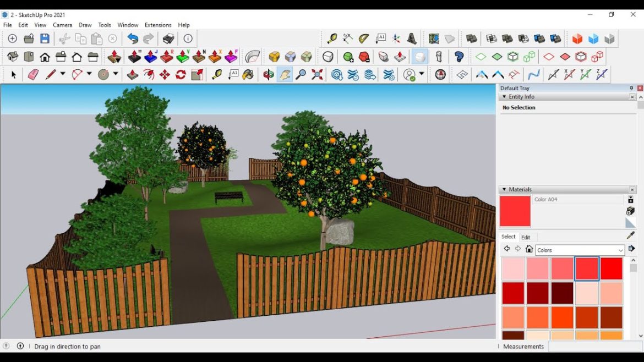The image size is (644, 362).
Task: Activate the Paint Bucket tool
Action: pyautogui.click(x=247, y=74)
